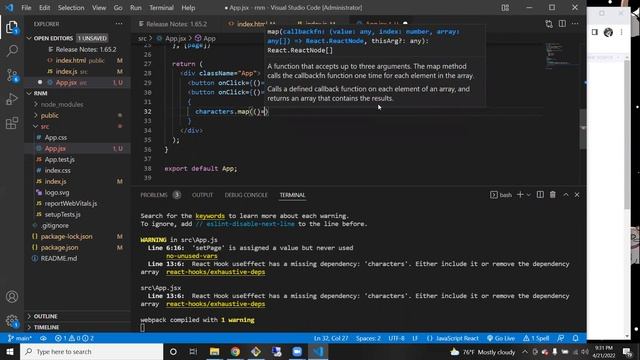Open File Explorer from the taskbar
640x360 pixels.
click(214, 351)
